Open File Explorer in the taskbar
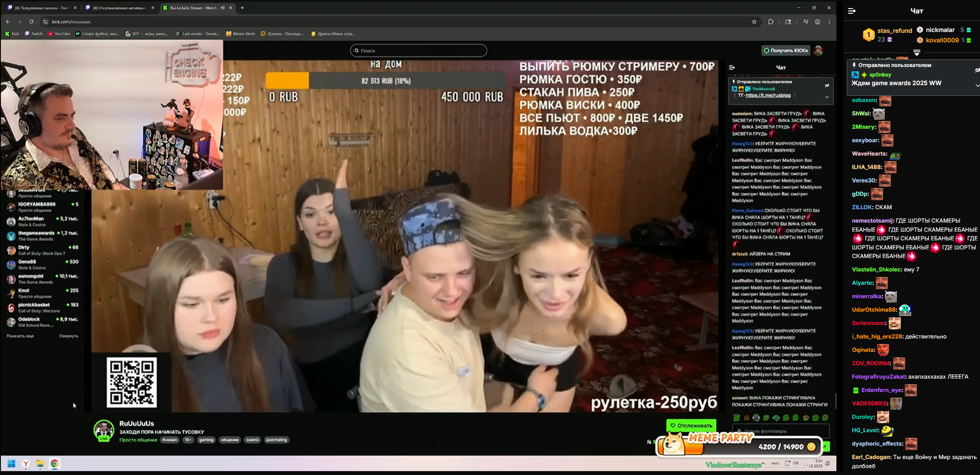 click(x=40, y=464)
